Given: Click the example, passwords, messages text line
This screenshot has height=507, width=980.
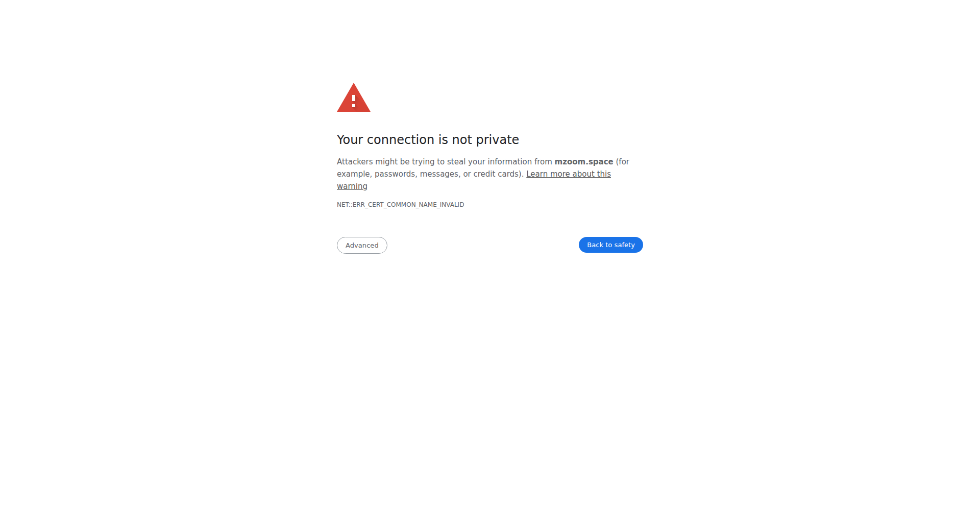Looking at the screenshot, I should coord(430,174).
